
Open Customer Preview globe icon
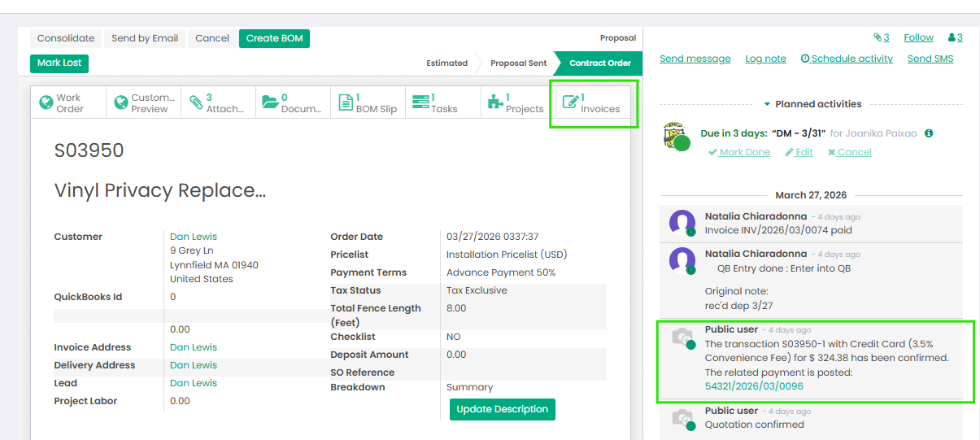pyautogui.click(x=120, y=102)
